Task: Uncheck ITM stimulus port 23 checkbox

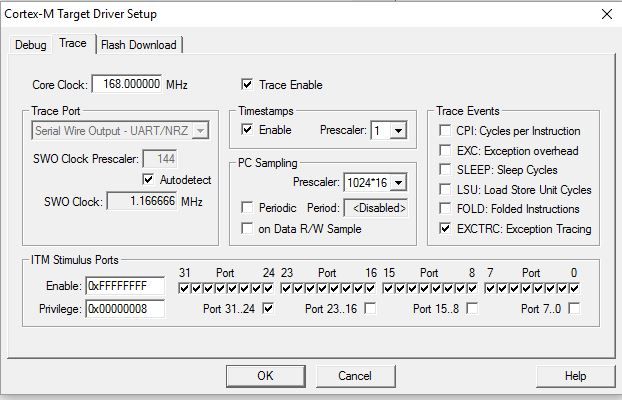Action: click(x=286, y=288)
